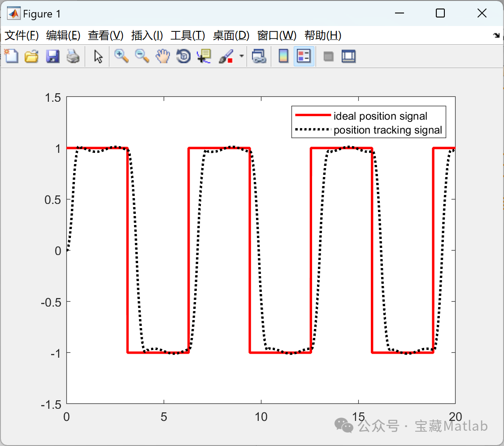504x446 pixels.
Task: Click the MATLAB logo in title bar
Action: [x=13, y=13]
